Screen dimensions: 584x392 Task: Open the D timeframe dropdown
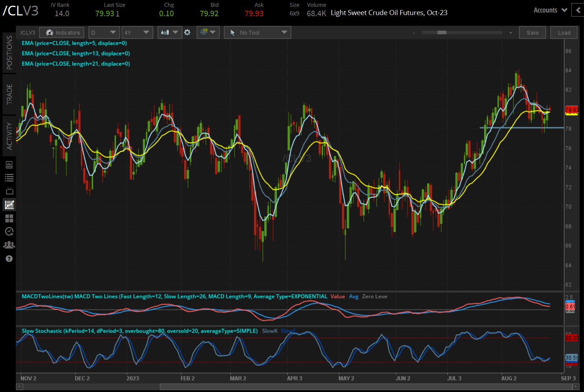coord(104,32)
